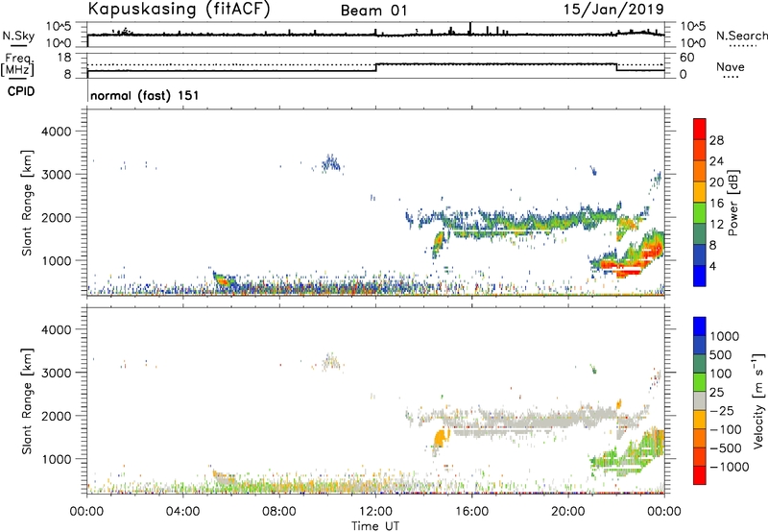
Task: Click the "3000" tick of the velocity panel axis
Action: 57,373
